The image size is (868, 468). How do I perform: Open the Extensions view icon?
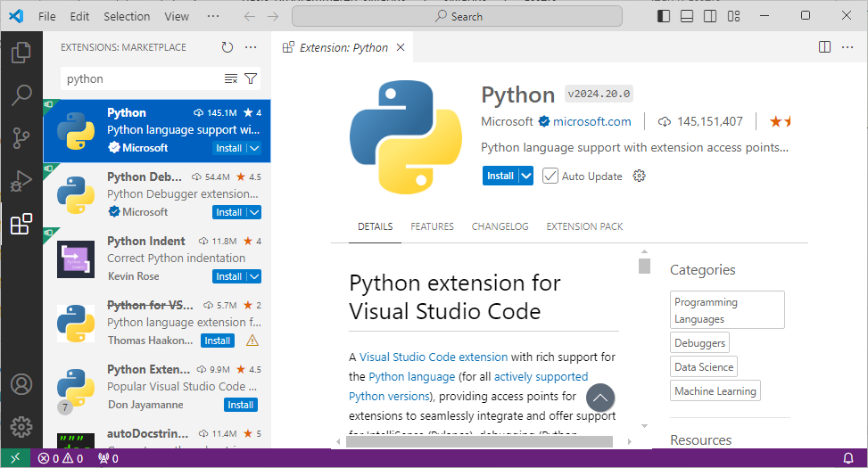click(21, 224)
